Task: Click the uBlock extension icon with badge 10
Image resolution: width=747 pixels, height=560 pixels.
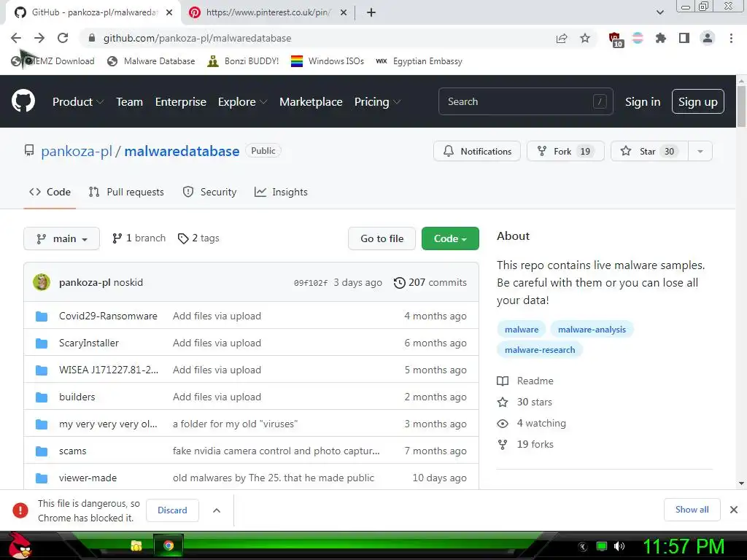Action: coord(616,39)
